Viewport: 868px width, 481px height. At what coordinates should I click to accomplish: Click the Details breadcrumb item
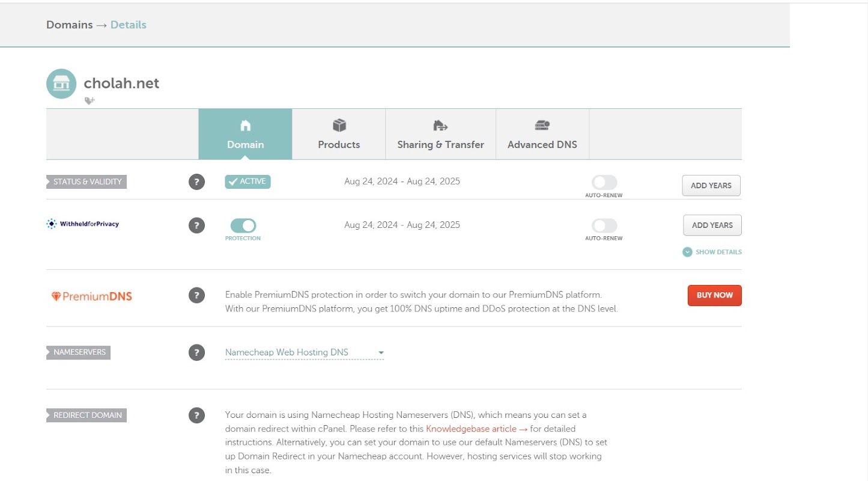click(129, 25)
